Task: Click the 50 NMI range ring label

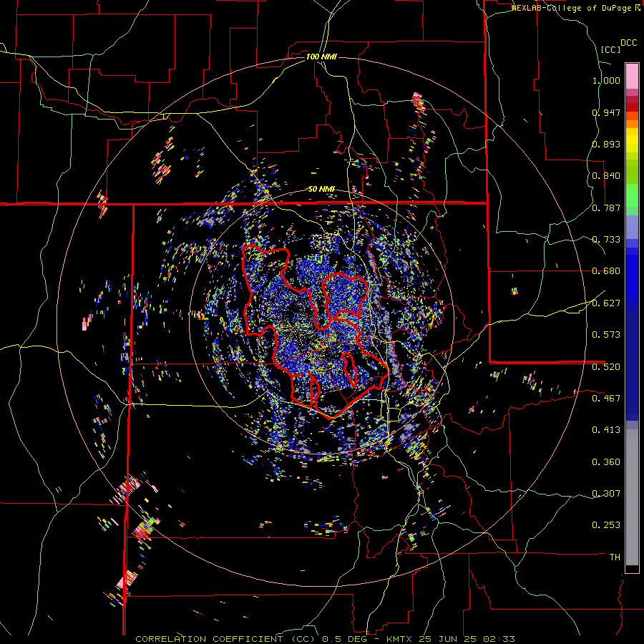Action: point(321,189)
